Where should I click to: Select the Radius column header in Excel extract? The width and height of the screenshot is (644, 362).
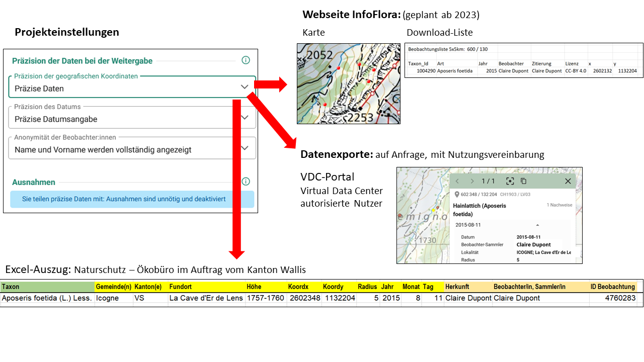(368, 287)
